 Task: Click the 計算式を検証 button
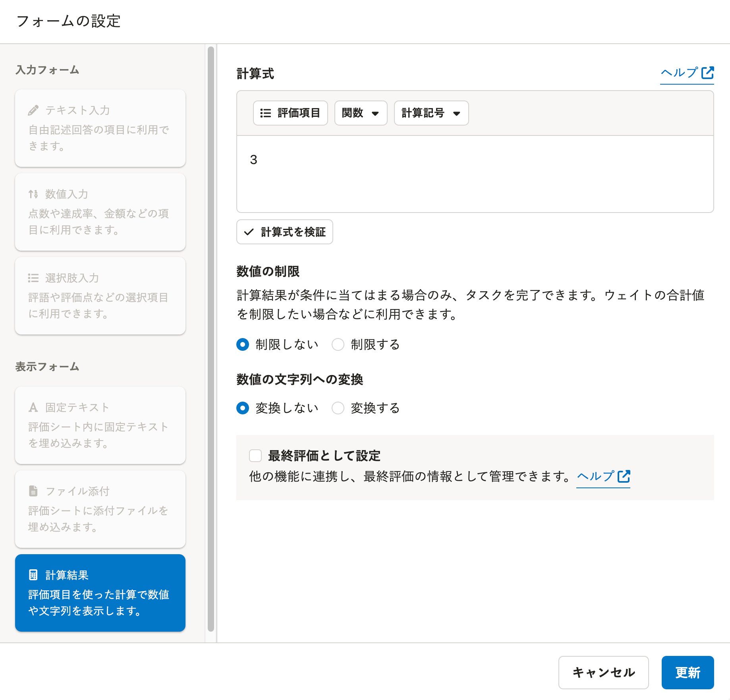point(284,232)
